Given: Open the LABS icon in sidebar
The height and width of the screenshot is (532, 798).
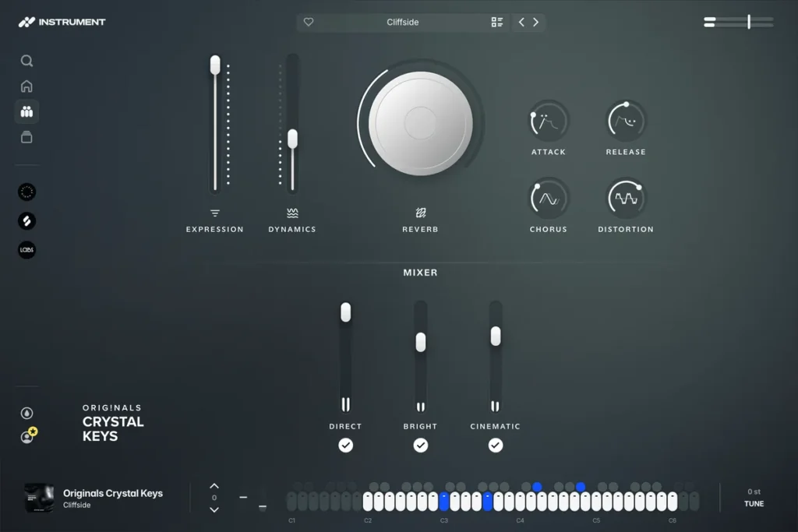Looking at the screenshot, I should (x=27, y=250).
